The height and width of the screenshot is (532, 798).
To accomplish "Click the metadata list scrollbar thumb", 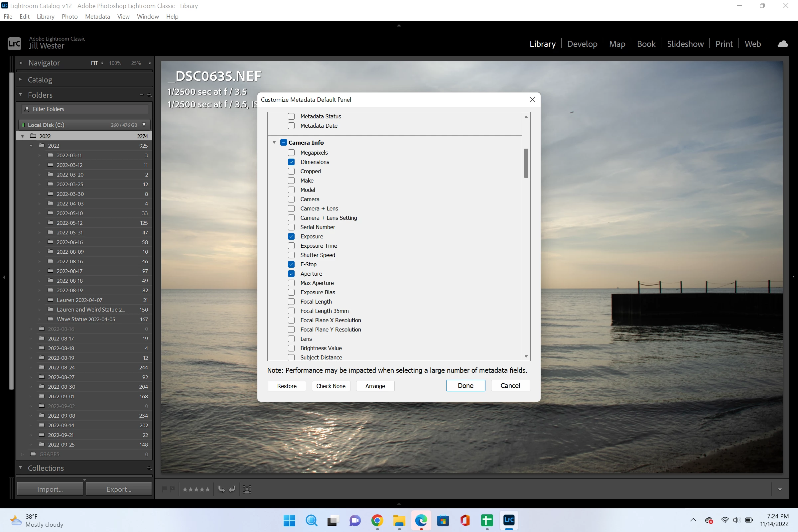I will [x=526, y=163].
